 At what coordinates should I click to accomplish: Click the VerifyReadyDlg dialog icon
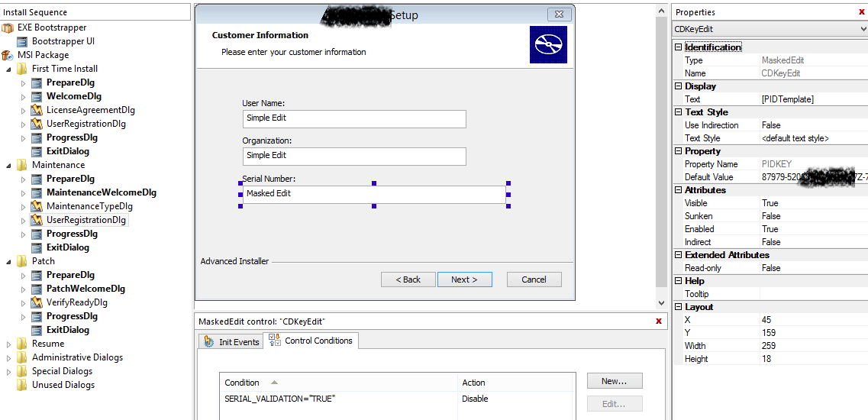click(x=36, y=302)
